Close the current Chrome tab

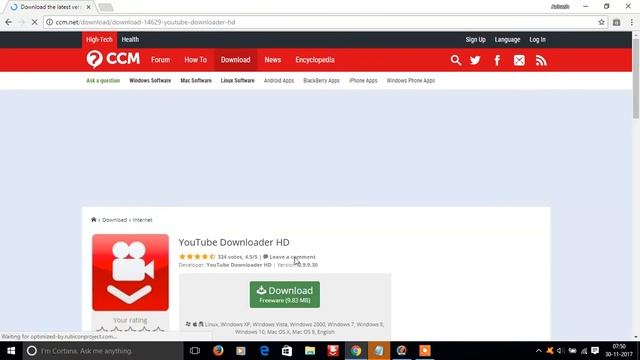(x=89, y=7)
